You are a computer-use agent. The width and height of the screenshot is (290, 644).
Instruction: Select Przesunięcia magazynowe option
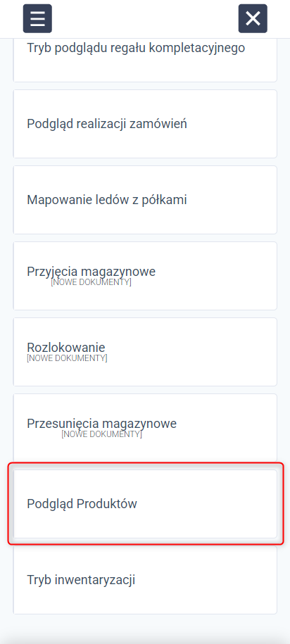[x=145, y=427]
